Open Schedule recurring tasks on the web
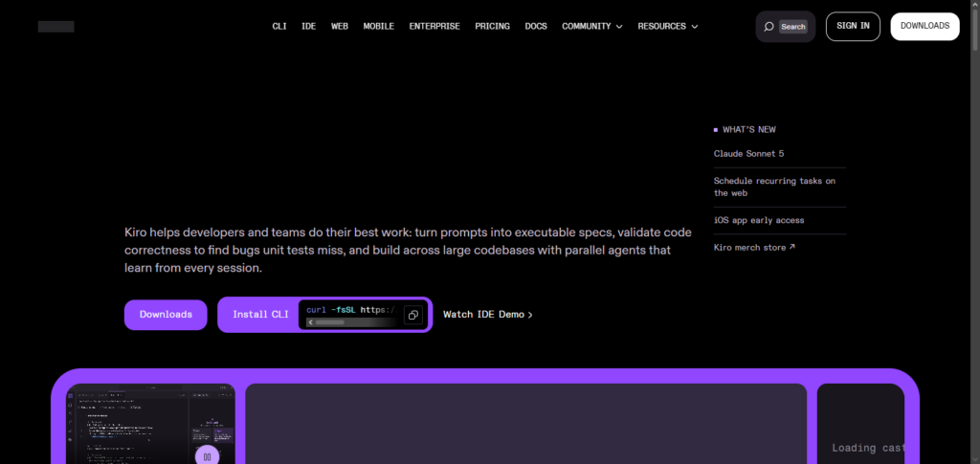This screenshot has height=464, width=980. coord(774,187)
